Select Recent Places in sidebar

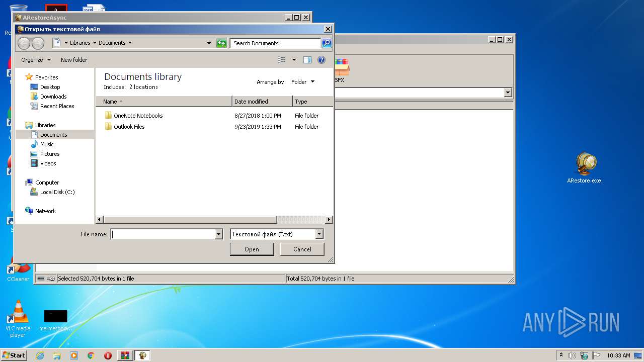tap(57, 106)
